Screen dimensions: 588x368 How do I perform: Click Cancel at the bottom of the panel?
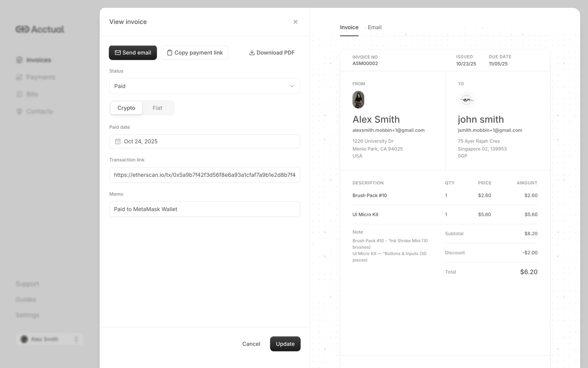click(251, 344)
